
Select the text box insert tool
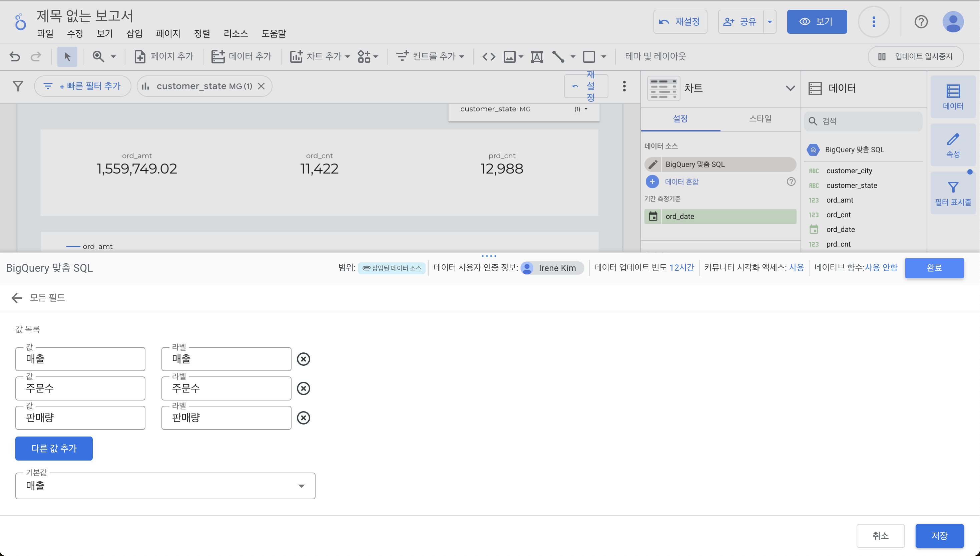tap(537, 56)
